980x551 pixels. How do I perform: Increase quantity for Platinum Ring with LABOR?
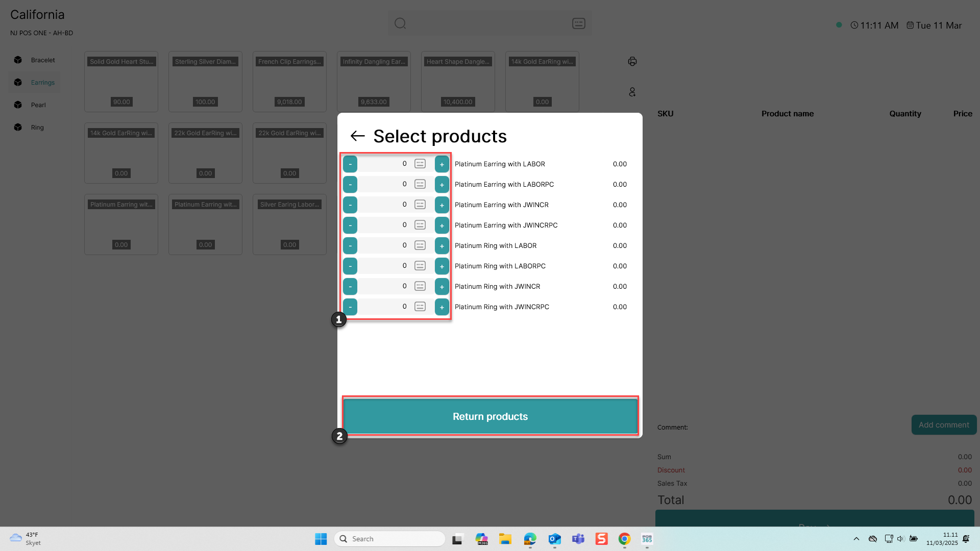tap(442, 245)
